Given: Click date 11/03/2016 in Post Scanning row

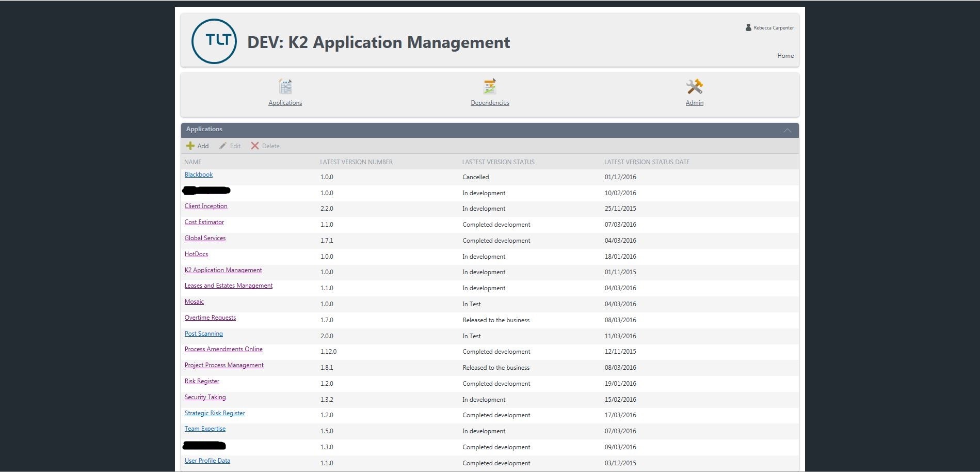Looking at the screenshot, I should coord(620,336).
